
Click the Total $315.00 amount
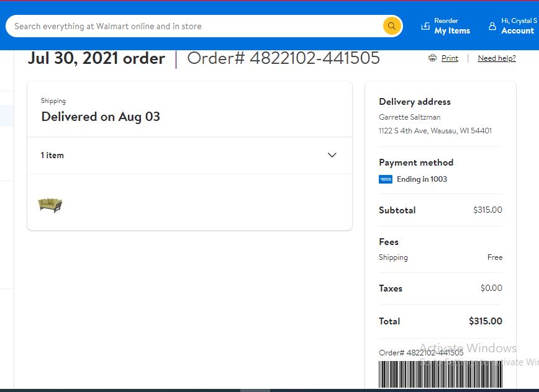click(x=486, y=321)
